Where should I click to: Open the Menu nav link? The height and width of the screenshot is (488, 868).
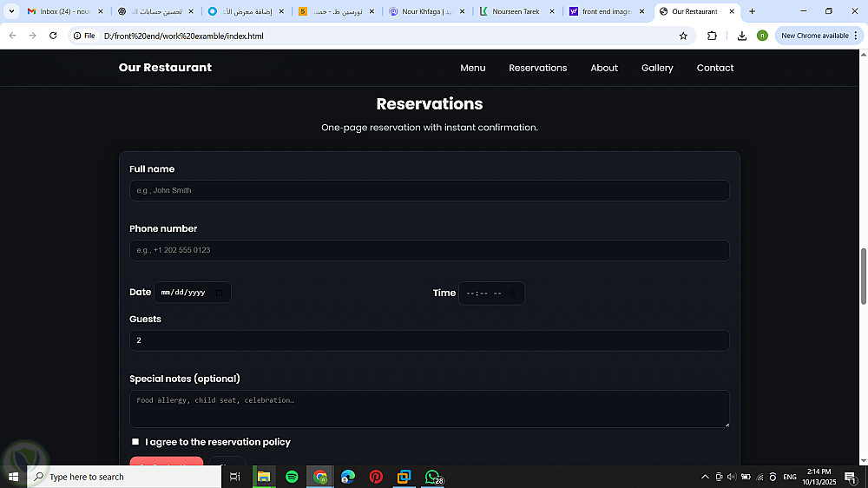pos(473,68)
